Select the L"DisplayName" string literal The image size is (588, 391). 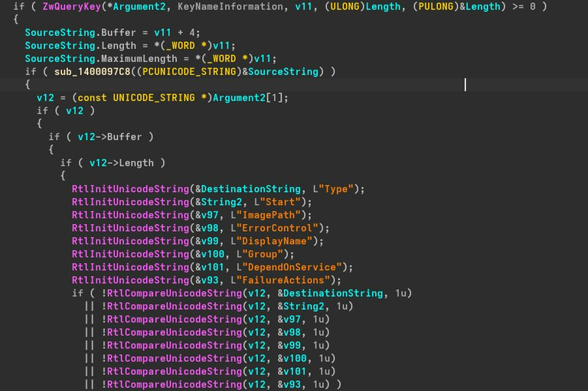pos(272,241)
